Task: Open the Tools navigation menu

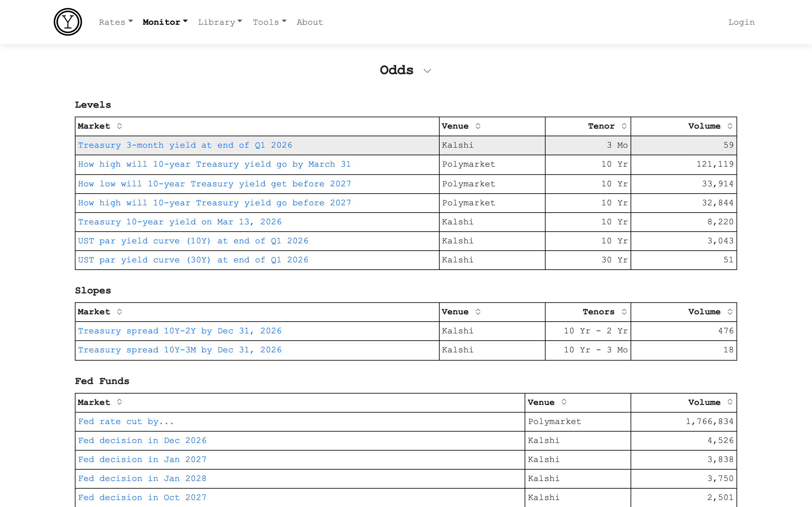Action: (x=269, y=22)
